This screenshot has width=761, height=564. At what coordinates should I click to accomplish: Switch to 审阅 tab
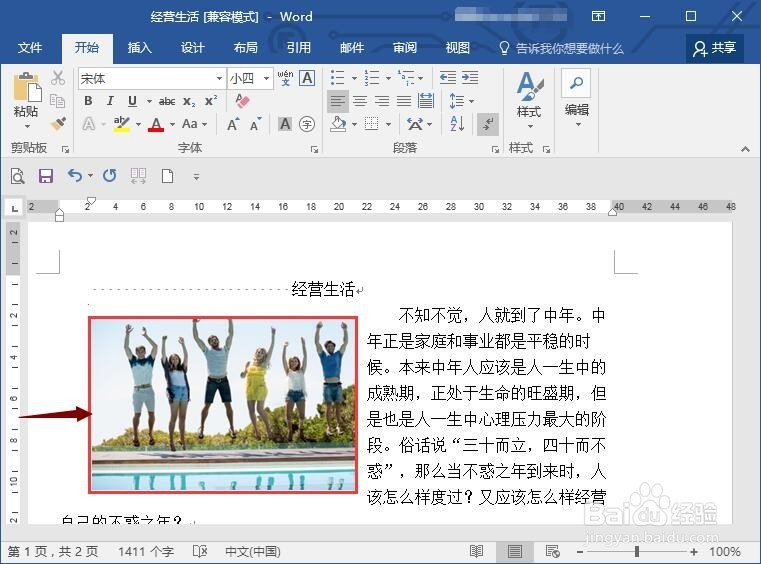(x=405, y=48)
